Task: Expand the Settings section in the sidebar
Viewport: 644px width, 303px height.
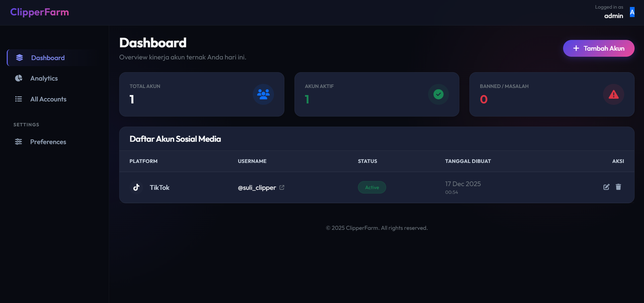Action: click(x=26, y=125)
